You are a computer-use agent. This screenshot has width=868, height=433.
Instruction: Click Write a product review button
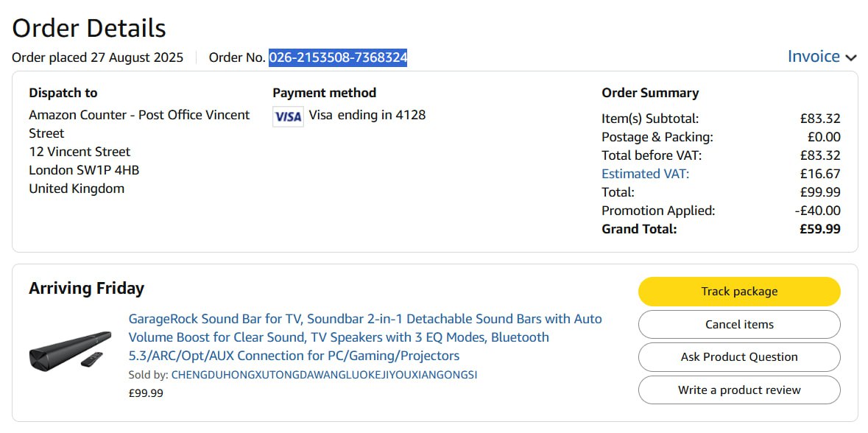pyautogui.click(x=738, y=390)
